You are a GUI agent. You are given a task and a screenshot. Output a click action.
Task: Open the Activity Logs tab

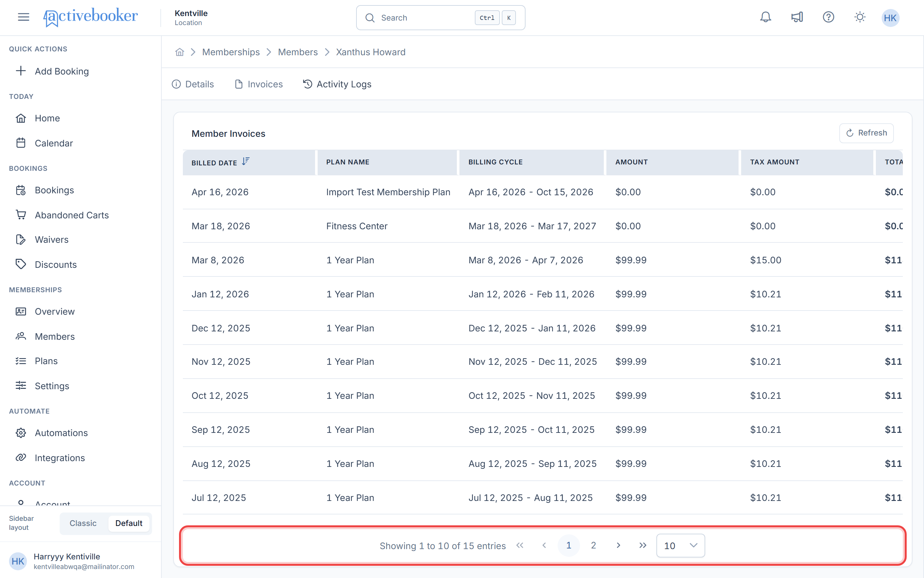pyautogui.click(x=337, y=84)
